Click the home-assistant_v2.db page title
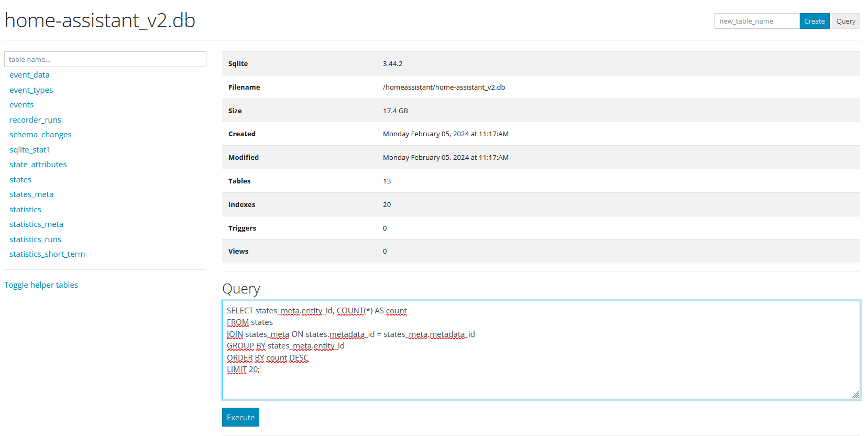This screenshot has height=436, width=868. [100, 20]
